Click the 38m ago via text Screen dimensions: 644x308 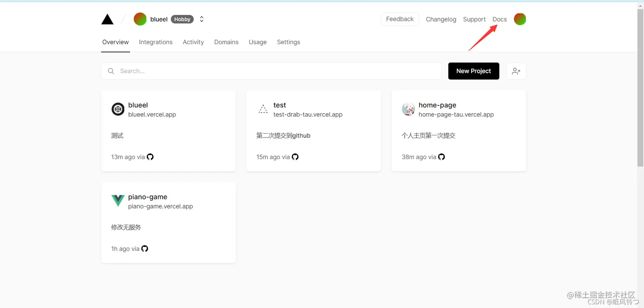click(x=419, y=157)
